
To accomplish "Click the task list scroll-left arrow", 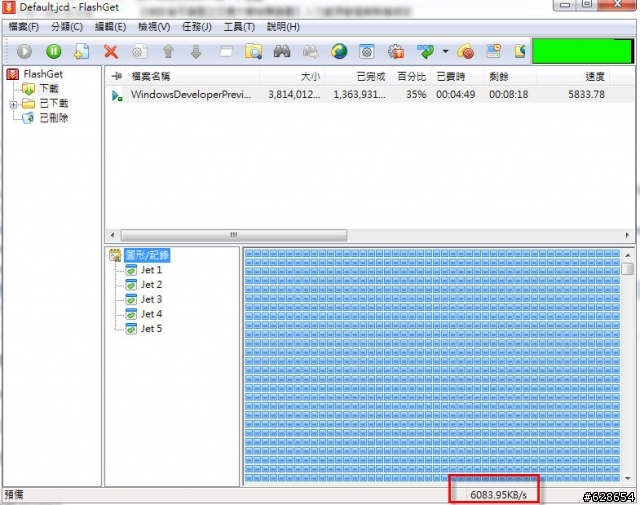I will click(x=113, y=235).
